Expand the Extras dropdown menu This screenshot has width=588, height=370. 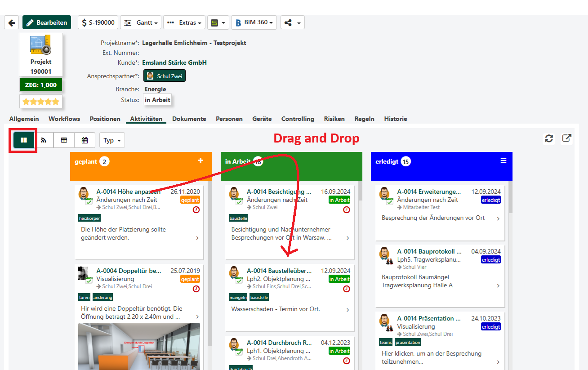pyautogui.click(x=184, y=22)
